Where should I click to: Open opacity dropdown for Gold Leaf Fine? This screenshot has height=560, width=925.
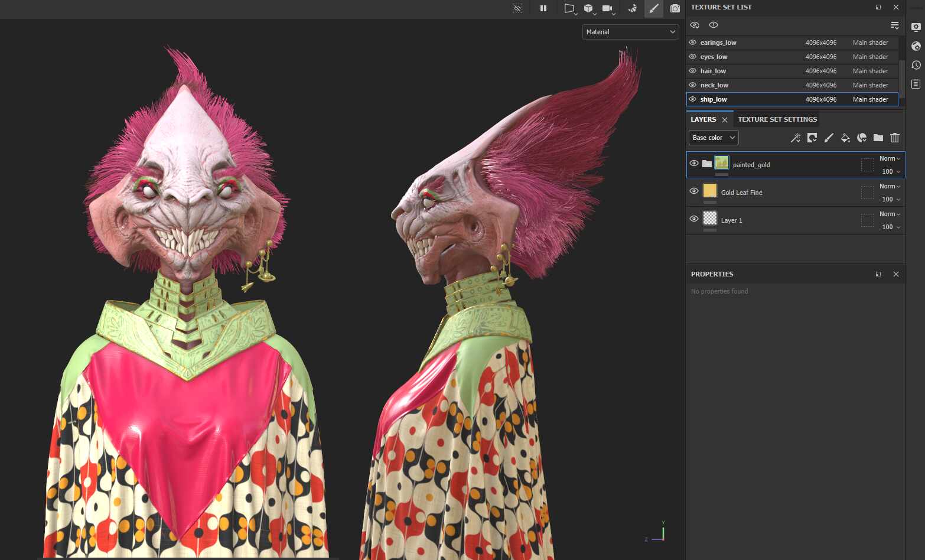(891, 199)
